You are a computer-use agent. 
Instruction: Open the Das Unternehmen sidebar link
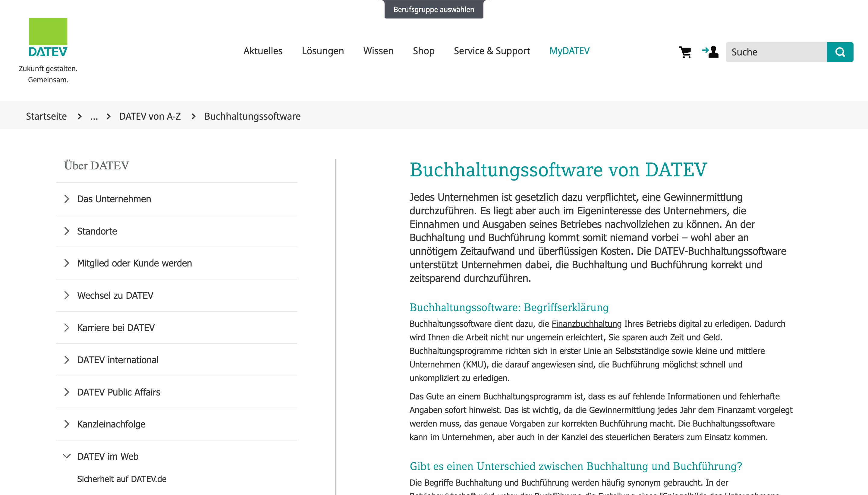click(114, 199)
